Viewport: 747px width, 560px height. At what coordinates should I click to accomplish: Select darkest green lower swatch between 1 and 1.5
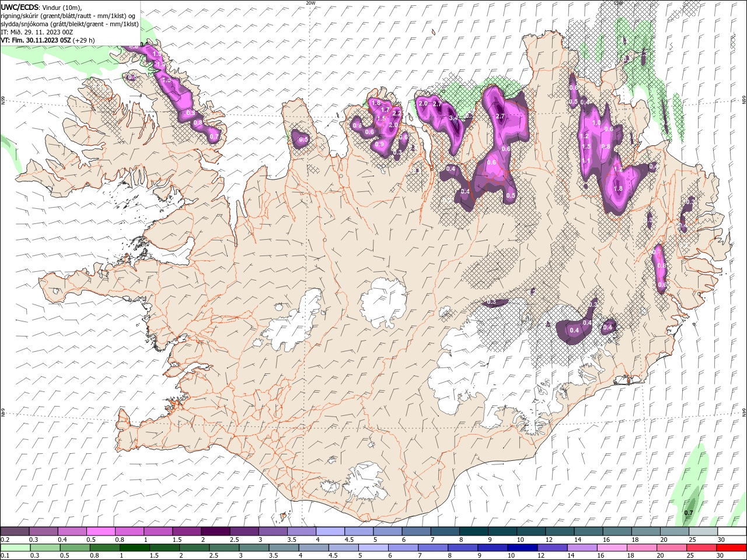tap(134, 548)
